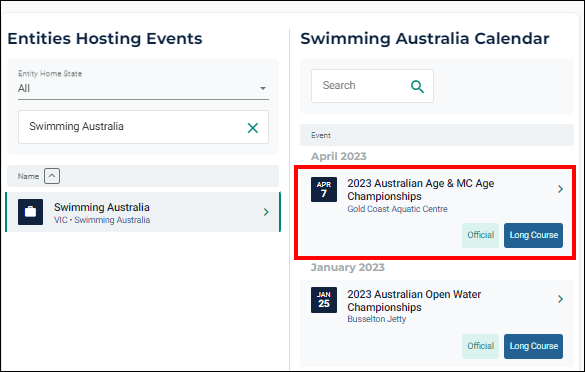Image resolution: width=585 pixels, height=372 pixels.
Task: Select 2023 Australian Age & MC Age Championships title
Action: tap(420, 190)
